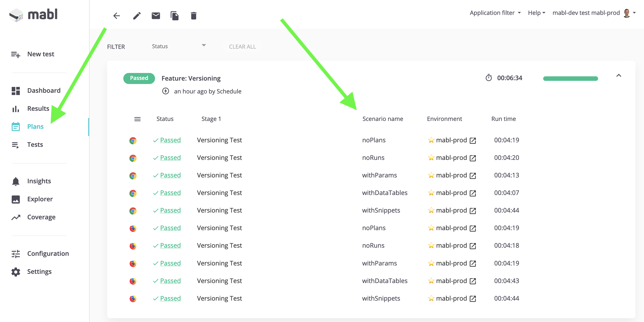Click the pencil edit icon

point(137,16)
